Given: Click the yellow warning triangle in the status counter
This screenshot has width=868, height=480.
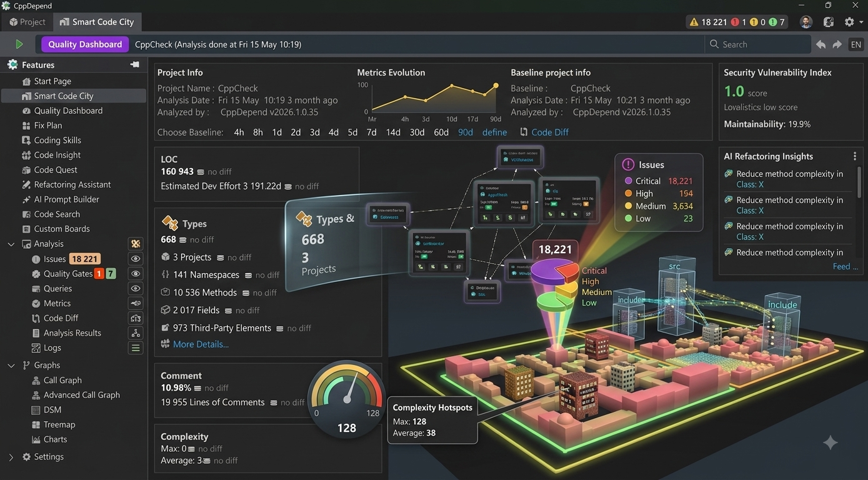Looking at the screenshot, I should (694, 22).
